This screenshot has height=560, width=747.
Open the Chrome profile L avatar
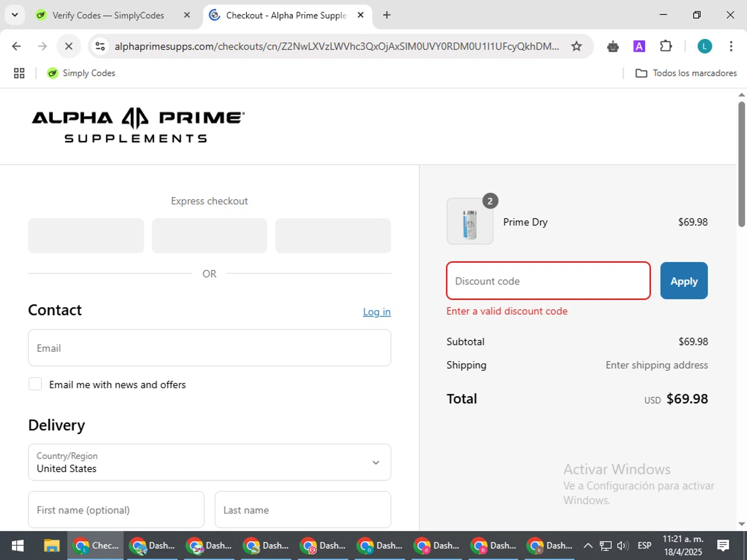pyautogui.click(x=704, y=46)
